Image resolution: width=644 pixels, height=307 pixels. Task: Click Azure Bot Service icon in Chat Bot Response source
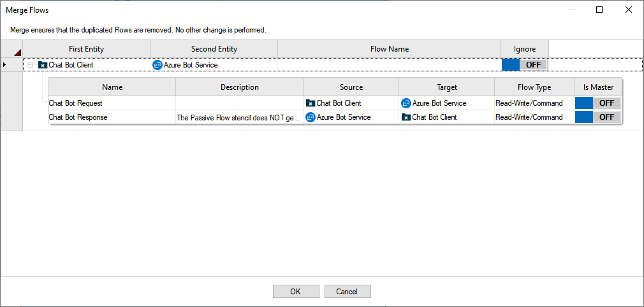311,117
